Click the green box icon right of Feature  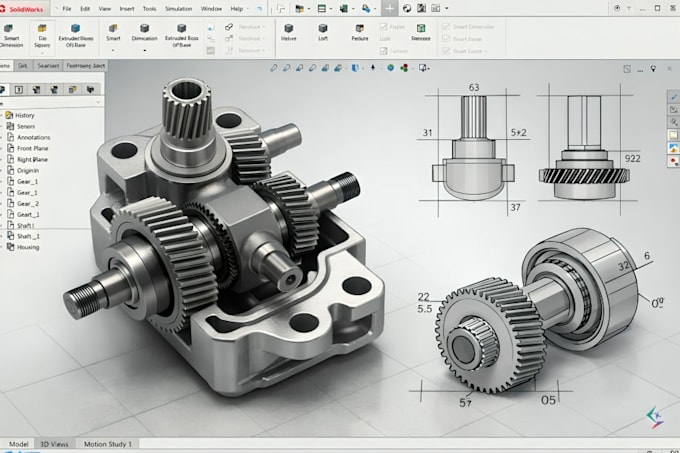point(421,29)
